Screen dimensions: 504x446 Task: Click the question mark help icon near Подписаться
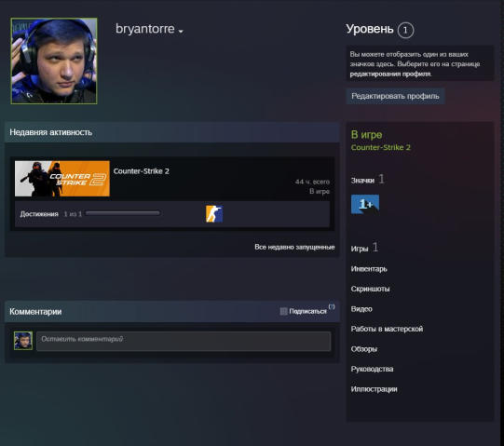332,306
